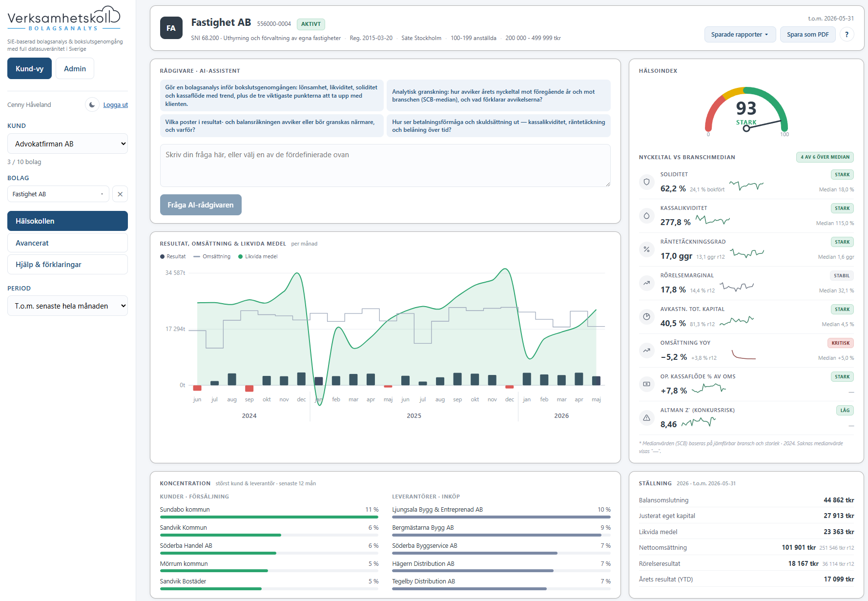Toggle Likvida medel legend in chart

click(258, 256)
